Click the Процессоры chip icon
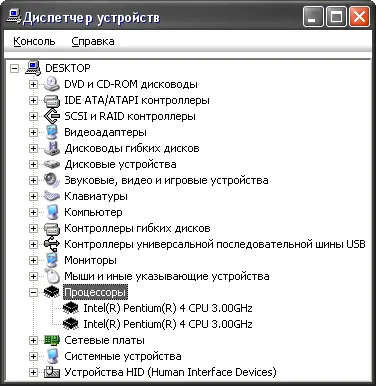Image resolution: width=376 pixels, height=386 pixels. (x=52, y=292)
